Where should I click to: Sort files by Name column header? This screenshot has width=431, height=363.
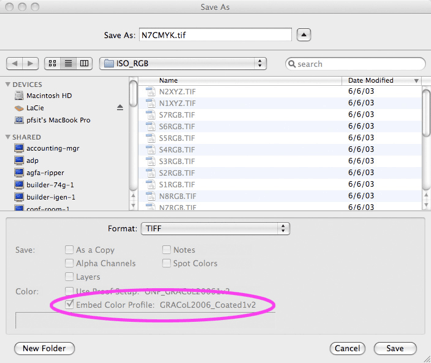click(x=240, y=80)
